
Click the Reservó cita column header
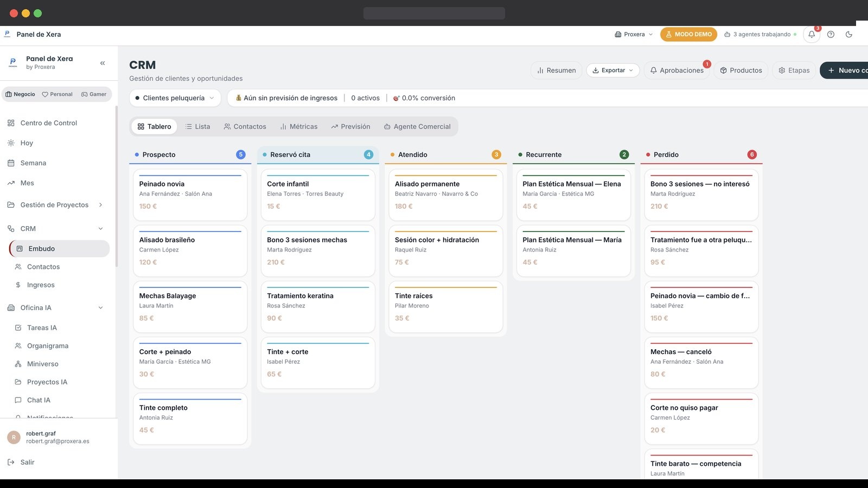318,155
